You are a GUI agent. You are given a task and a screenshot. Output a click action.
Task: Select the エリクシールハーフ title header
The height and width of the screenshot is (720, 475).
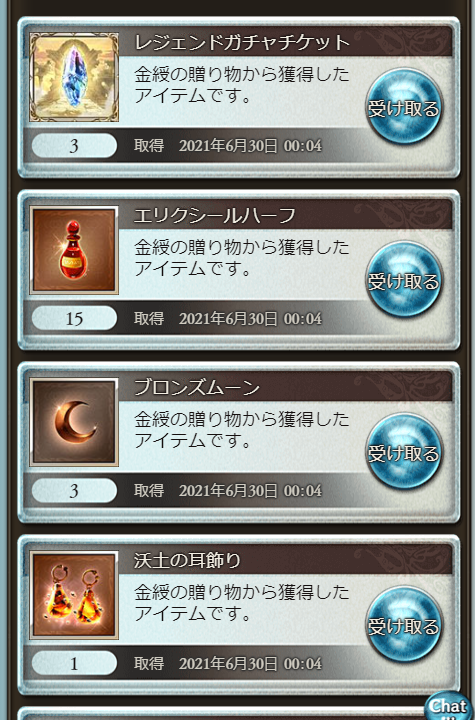(286, 215)
